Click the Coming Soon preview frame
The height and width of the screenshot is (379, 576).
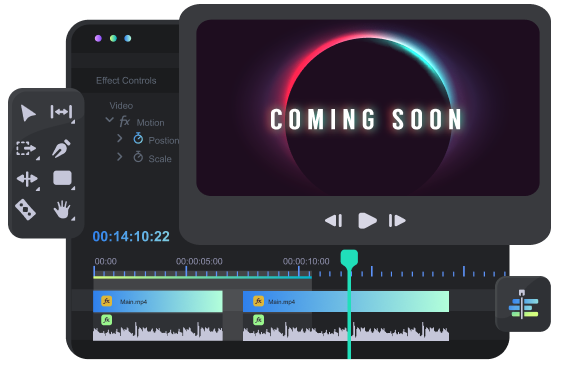pyautogui.click(x=368, y=108)
